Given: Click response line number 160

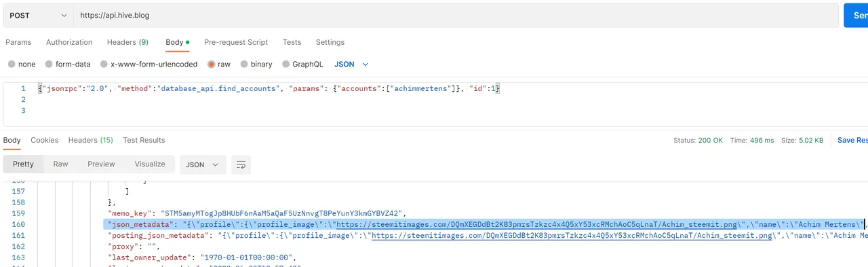Looking at the screenshot, I should tap(19, 224).
